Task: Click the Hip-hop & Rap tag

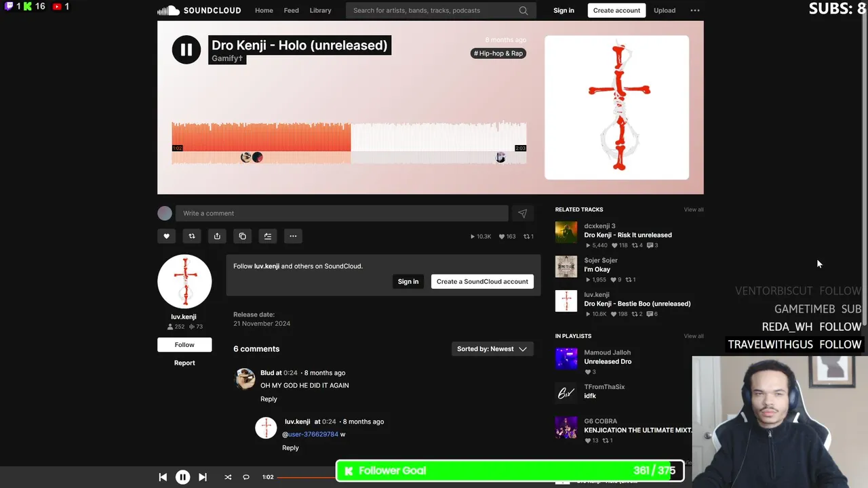Action: click(x=498, y=53)
